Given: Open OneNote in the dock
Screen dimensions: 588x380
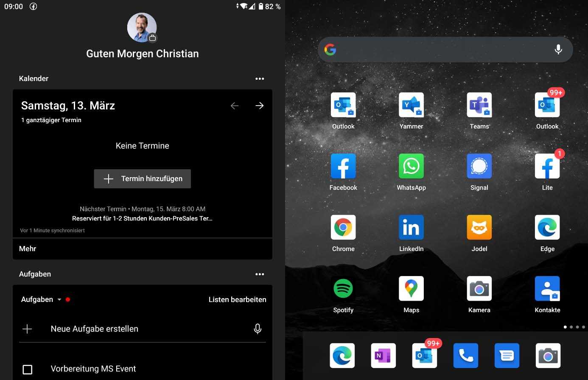Looking at the screenshot, I should [x=384, y=355].
